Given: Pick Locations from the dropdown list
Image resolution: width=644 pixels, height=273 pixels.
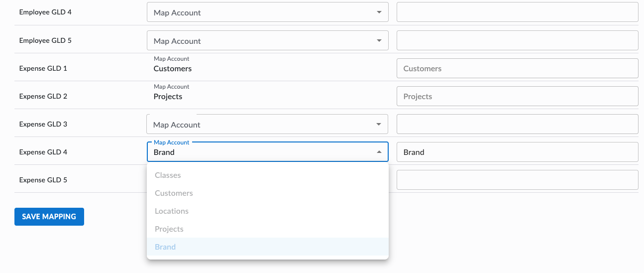Looking at the screenshot, I should point(268,211).
